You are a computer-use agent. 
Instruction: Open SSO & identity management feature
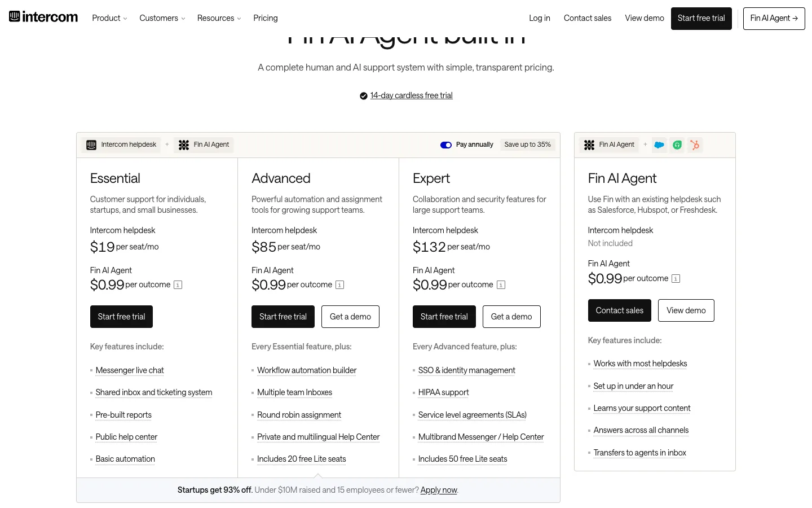pos(467,370)
